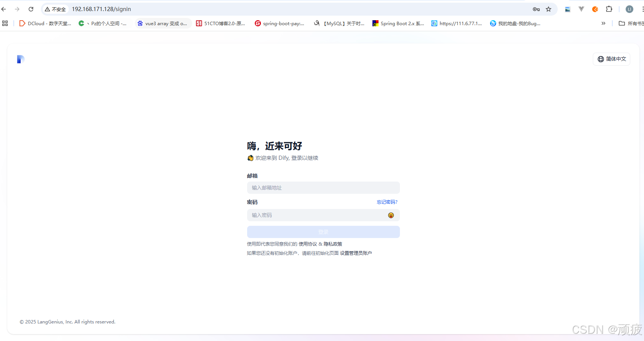Open the 使用协议 terms link
This screenshot has width=644, height=341.
[308, 244]
